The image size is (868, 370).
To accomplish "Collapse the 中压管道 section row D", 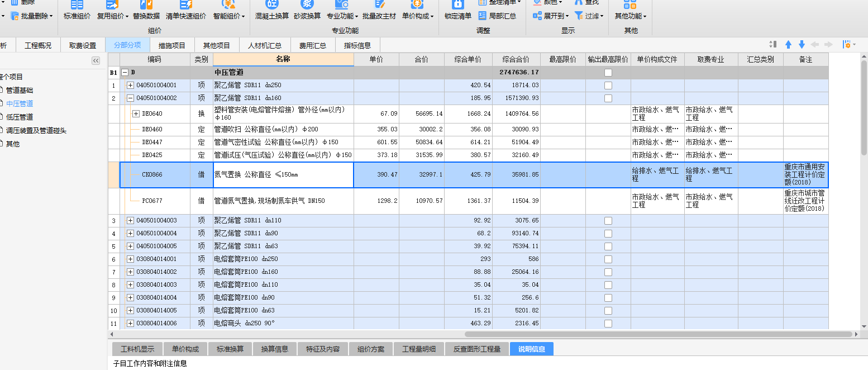I will pos(125,73).
